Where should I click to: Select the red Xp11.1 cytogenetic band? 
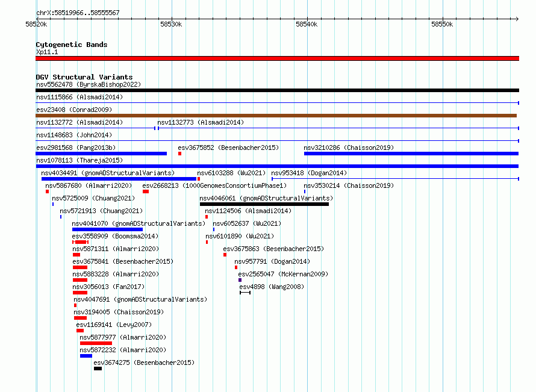click(x=277, y=59)
